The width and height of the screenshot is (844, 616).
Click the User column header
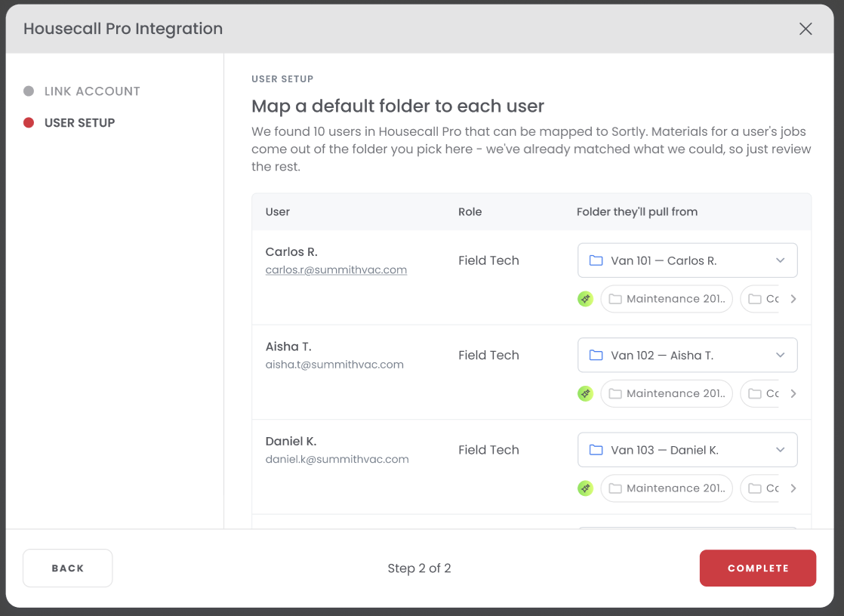[278, 211]
